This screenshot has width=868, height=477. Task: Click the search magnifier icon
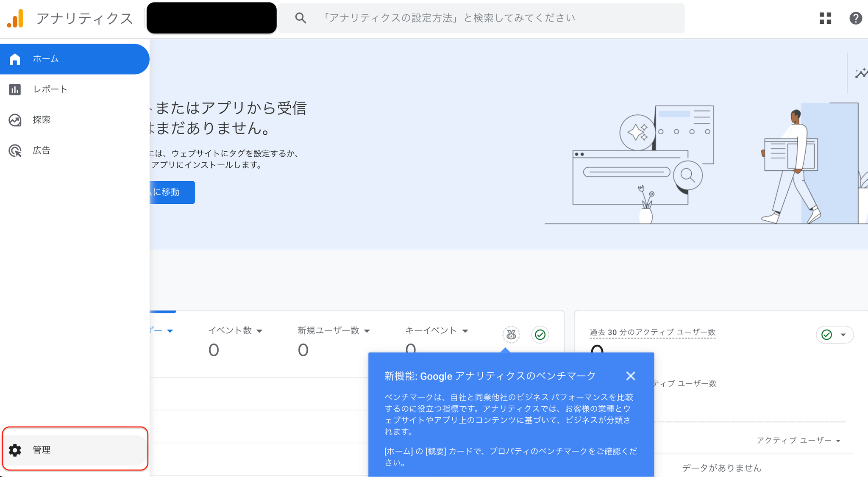300,18
